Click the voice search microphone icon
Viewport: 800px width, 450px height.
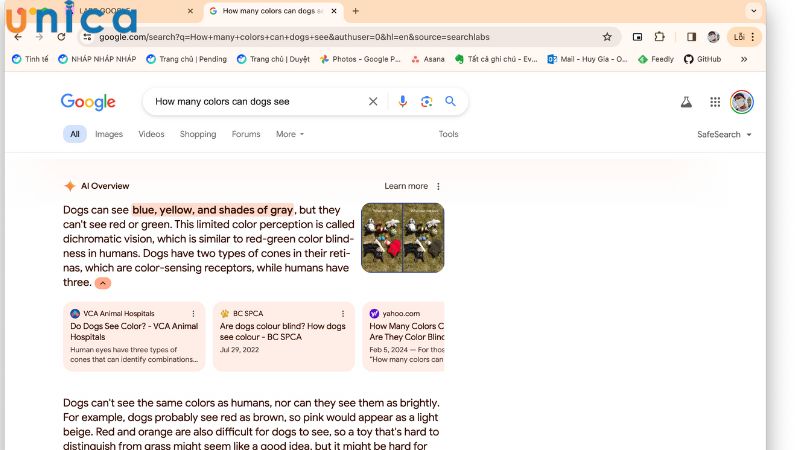coord(403,102)
